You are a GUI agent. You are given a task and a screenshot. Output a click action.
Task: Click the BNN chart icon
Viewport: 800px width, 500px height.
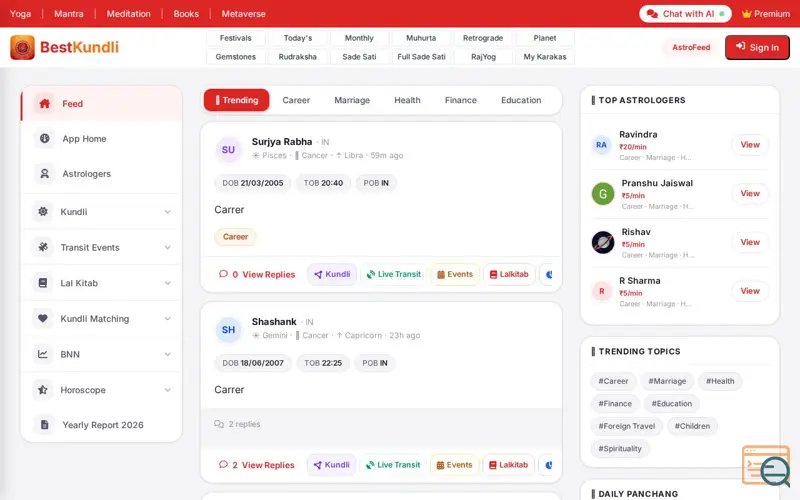click(43, 354)
